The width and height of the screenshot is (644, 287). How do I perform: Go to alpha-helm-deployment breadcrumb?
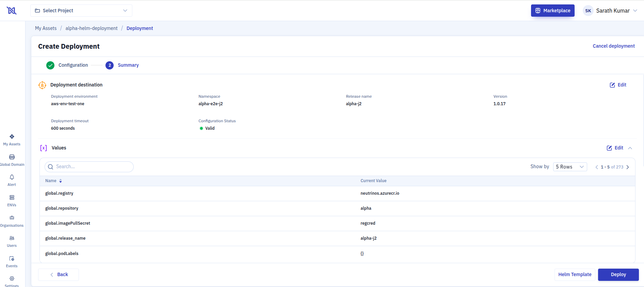pyautogui.click(x=92, y=28)
